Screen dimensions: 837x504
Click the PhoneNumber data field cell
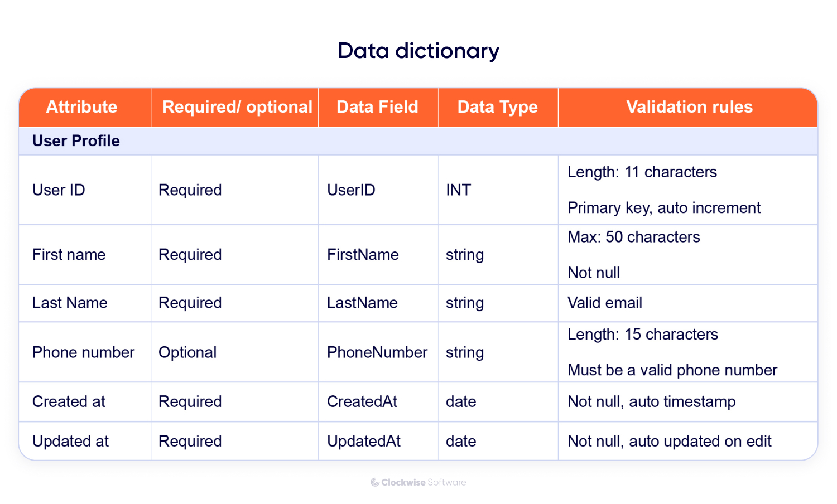tap(377, 352)
